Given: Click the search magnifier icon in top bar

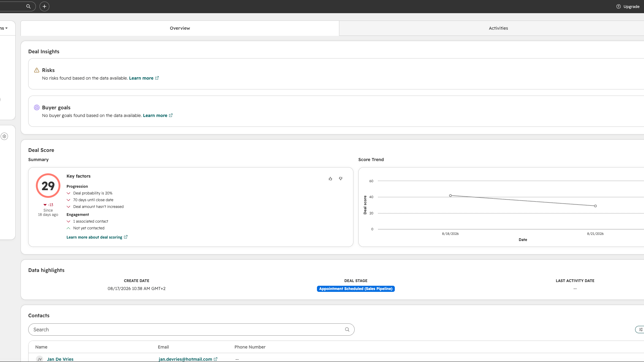Looking at the screenshot, I should tap(28, 6).
